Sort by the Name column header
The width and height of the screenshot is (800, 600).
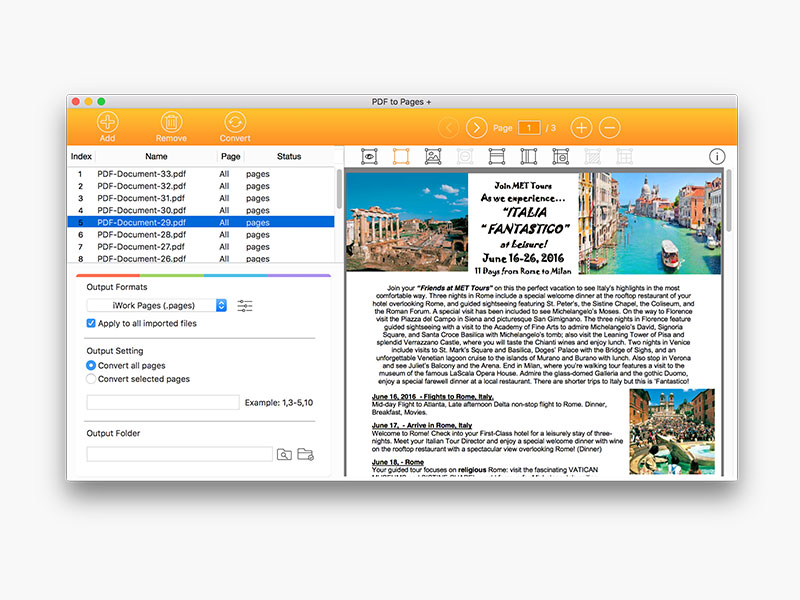156,156
